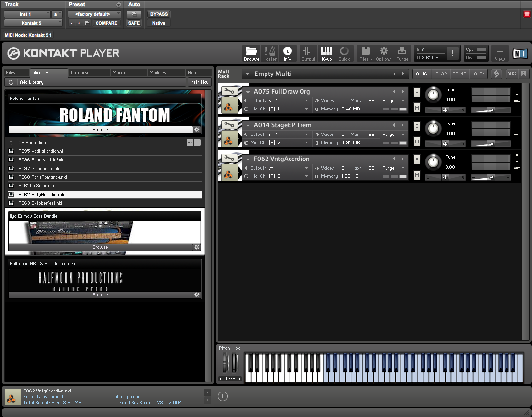This screenshot has height=417, width=532.
Task: Click the info circle in the status bar
Action: pos(223,396)
